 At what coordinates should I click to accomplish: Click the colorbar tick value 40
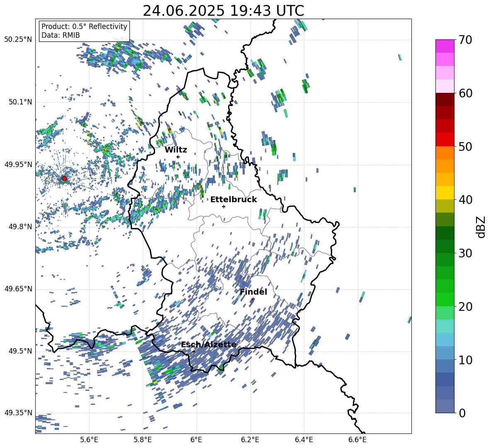coord(465,200)
